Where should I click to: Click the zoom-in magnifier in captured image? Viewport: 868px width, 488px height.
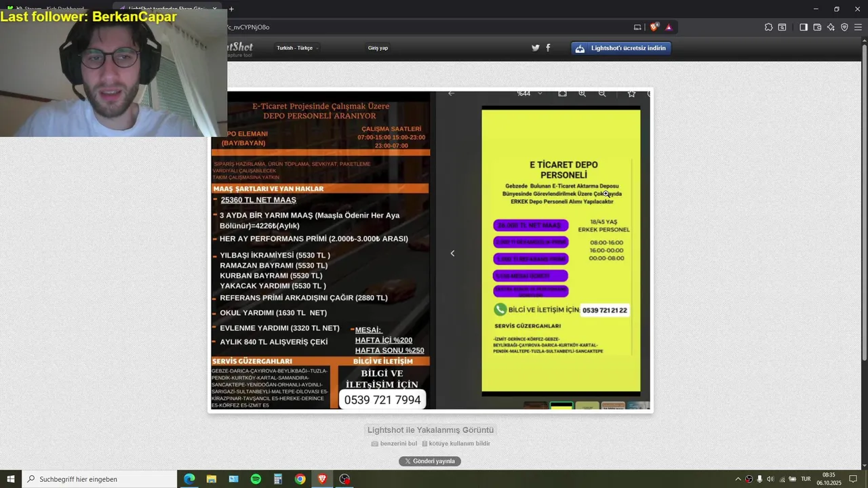582,94
